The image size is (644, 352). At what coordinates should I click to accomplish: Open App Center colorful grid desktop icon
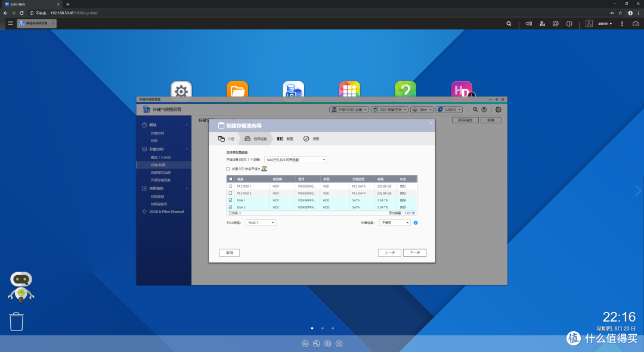349,89
